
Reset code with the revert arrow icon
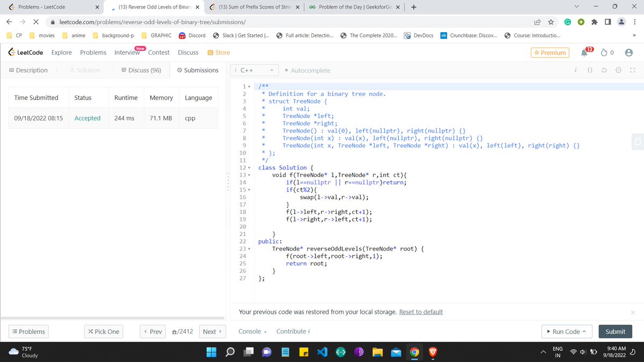pyautogui.click(x=604, y=70)
